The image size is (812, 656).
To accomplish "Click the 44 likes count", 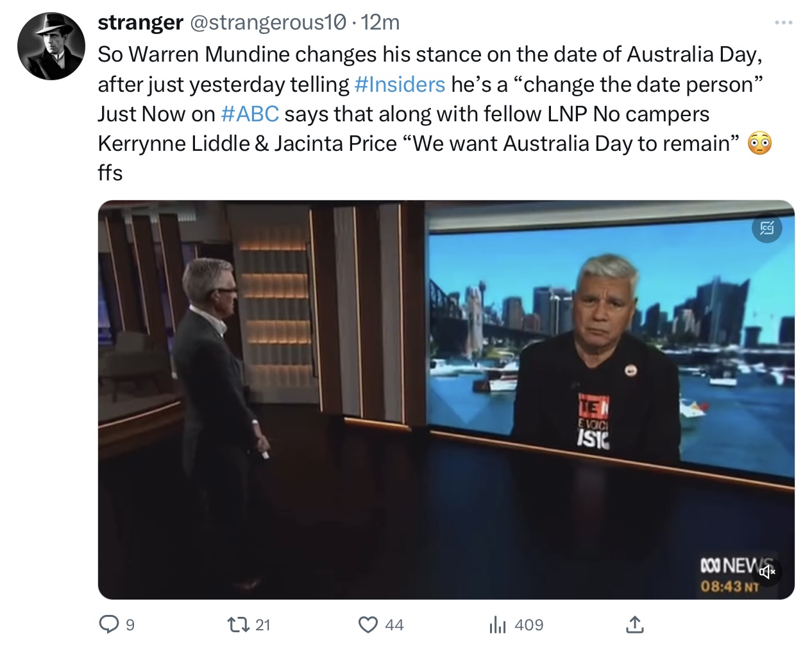I will tap(394, 625).
